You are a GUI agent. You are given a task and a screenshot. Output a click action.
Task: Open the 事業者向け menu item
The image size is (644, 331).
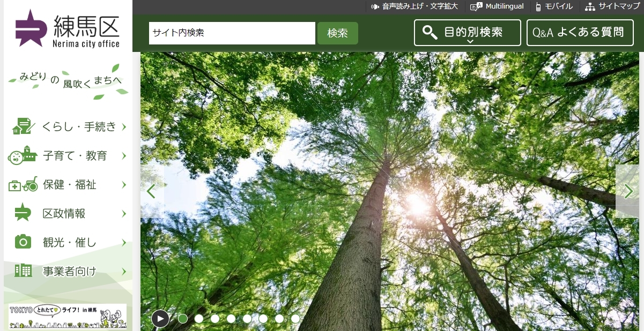(x=68, y=272)
